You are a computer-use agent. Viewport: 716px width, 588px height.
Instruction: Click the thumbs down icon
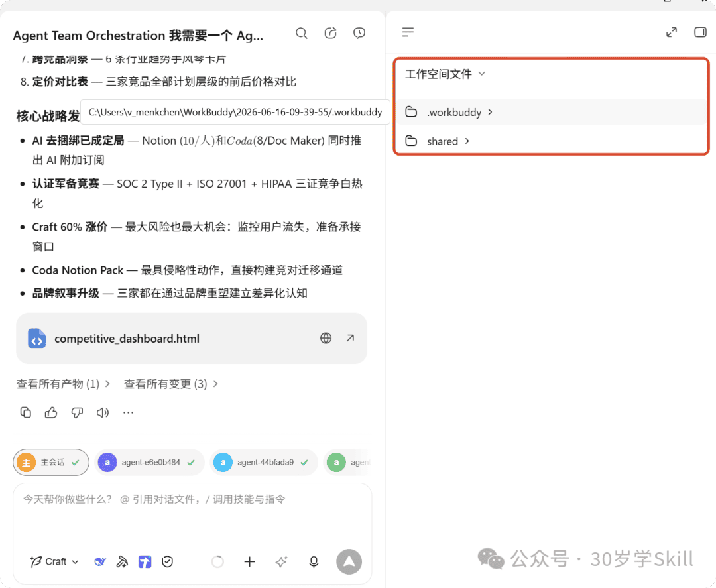(77, 413)
